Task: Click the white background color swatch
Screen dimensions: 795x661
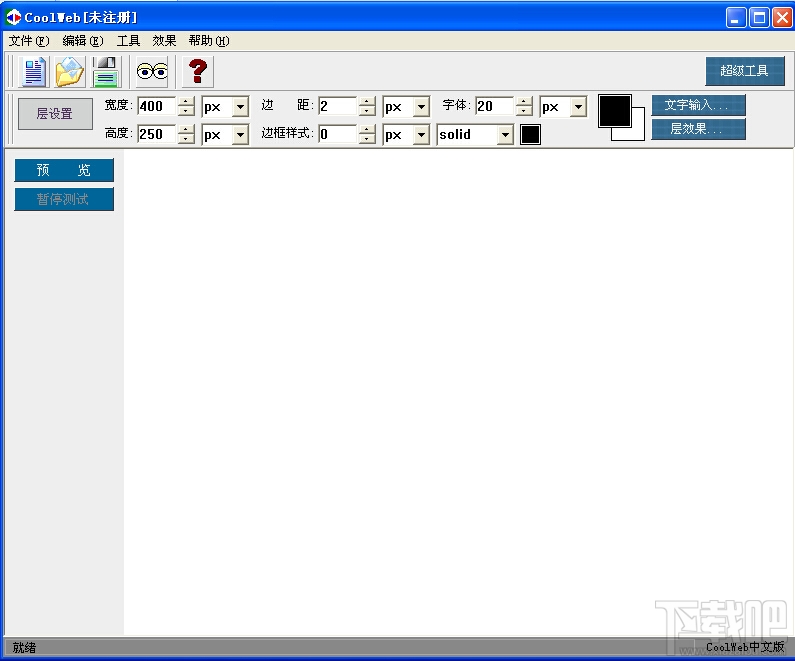Action: tap(638, 133)
